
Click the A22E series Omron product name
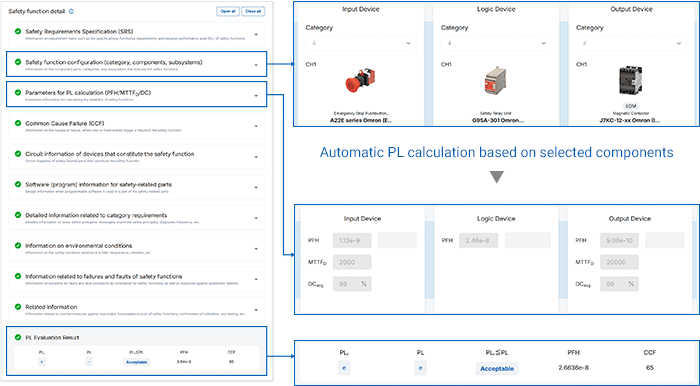coord(361,120)
